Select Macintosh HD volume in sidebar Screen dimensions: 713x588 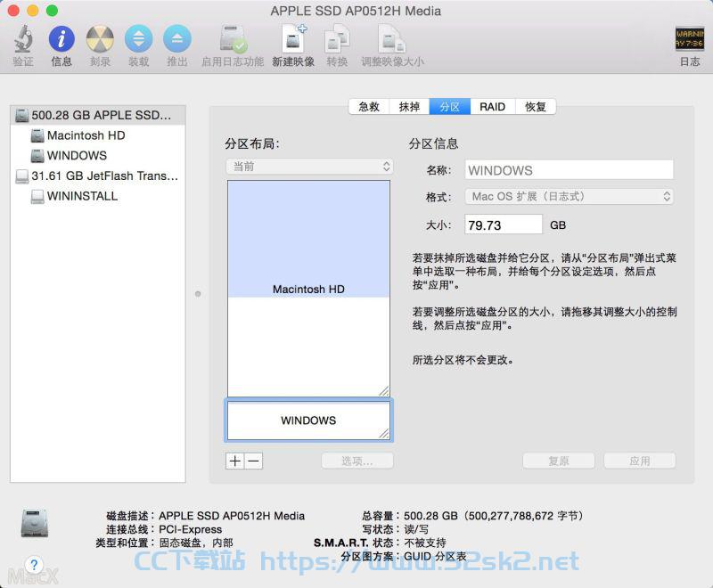coord(98,135)
